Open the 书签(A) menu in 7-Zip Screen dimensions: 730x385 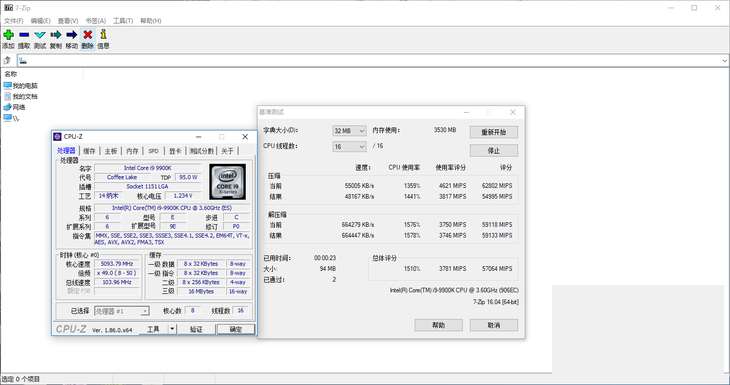click(95, 21)
